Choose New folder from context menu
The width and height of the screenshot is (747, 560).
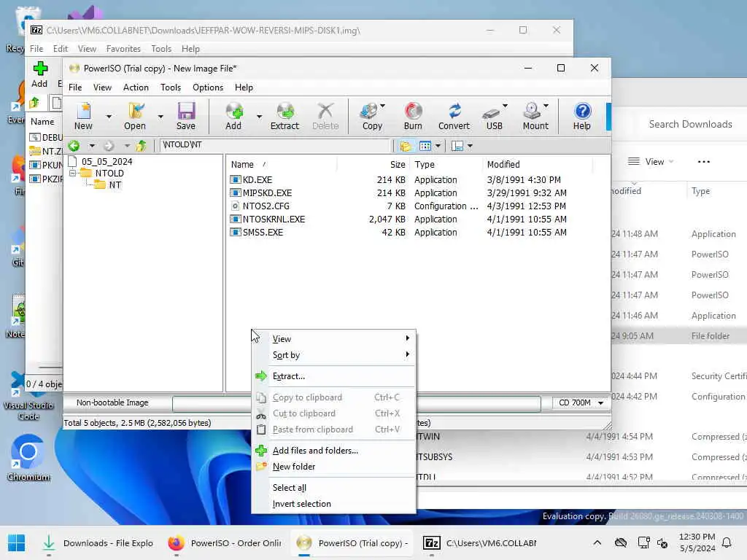(333, 467)
